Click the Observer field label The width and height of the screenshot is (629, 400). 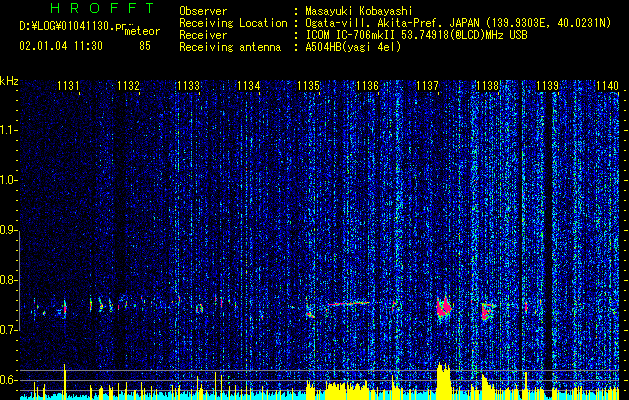coord(203,11)
